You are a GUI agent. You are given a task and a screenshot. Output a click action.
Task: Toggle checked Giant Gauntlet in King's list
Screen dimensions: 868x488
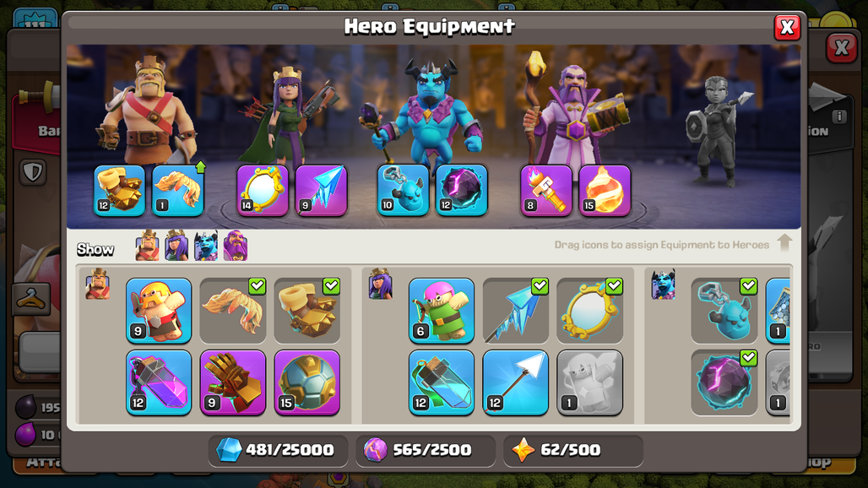coord(307,311)
